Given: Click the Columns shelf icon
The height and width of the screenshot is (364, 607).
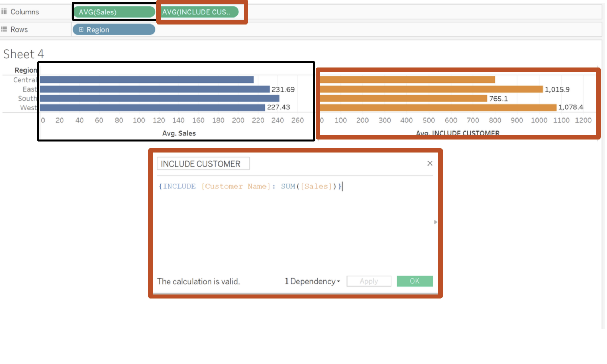Looking at the screenshot, I should click(4, 12).
